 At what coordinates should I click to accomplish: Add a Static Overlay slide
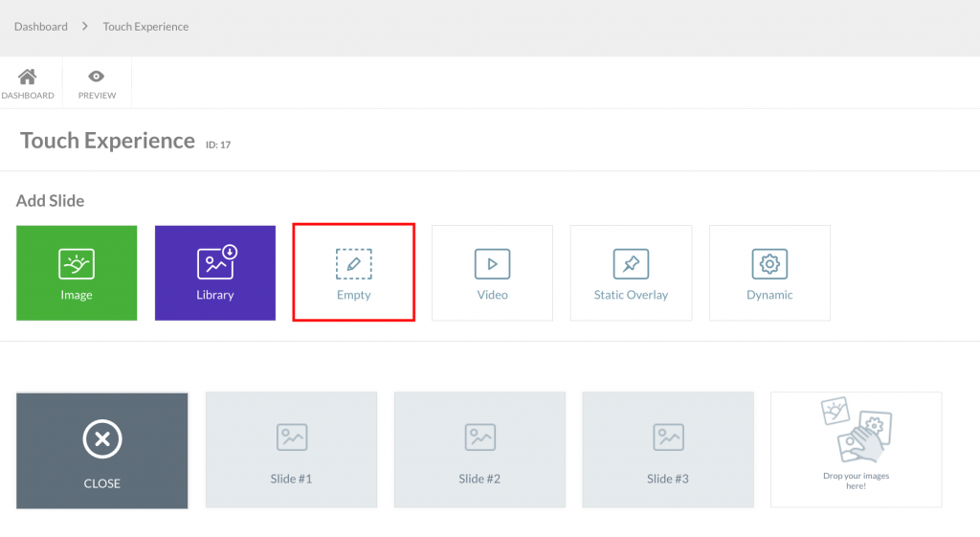632,273
